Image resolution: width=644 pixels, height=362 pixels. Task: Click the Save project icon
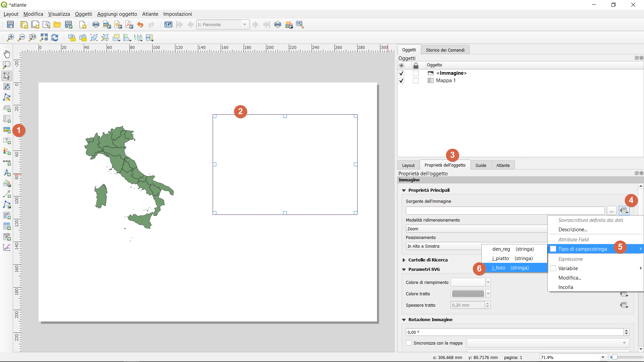click(10, 24)
